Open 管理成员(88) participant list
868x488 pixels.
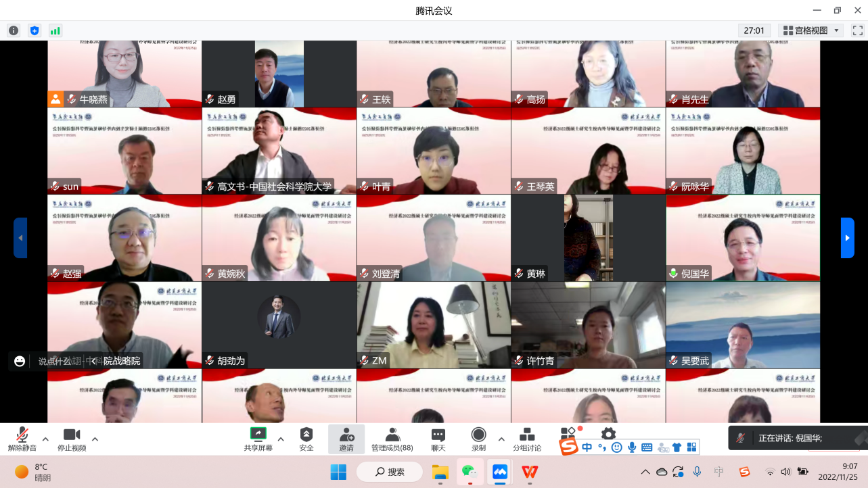point(392,439)
